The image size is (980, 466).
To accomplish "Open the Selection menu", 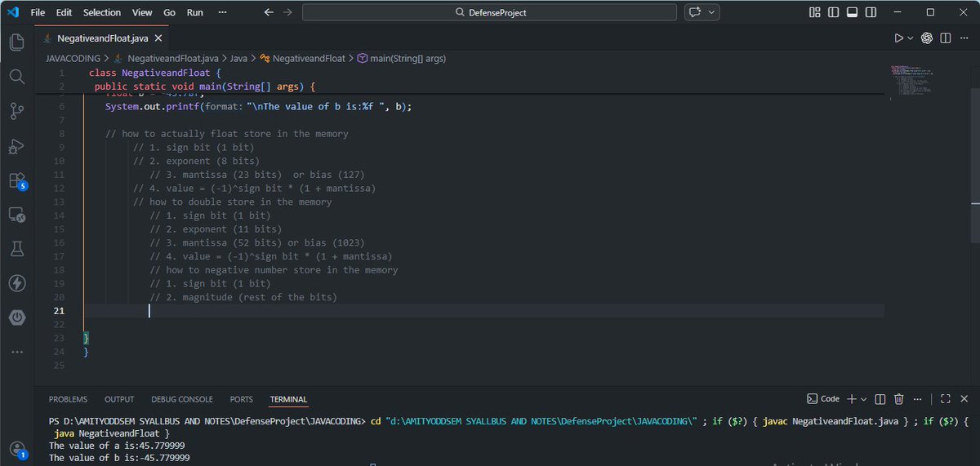I will (x=102, y=12).
